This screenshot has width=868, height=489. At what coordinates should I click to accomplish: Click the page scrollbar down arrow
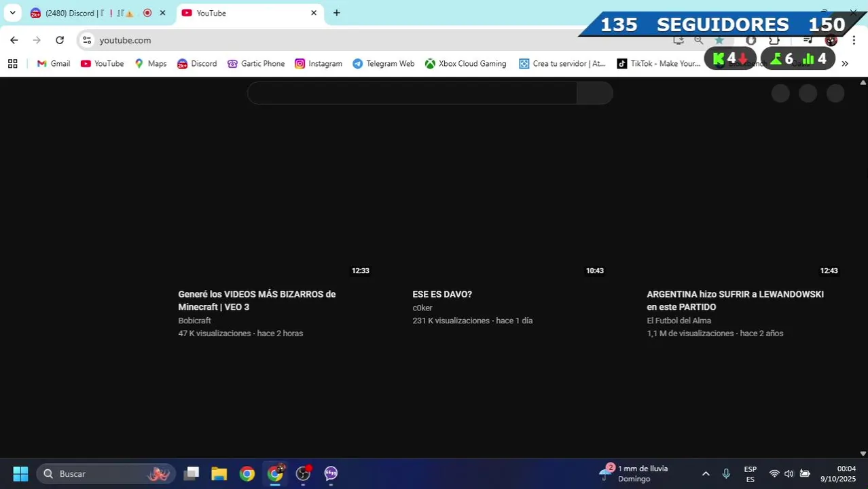click(x=863, y=453)
